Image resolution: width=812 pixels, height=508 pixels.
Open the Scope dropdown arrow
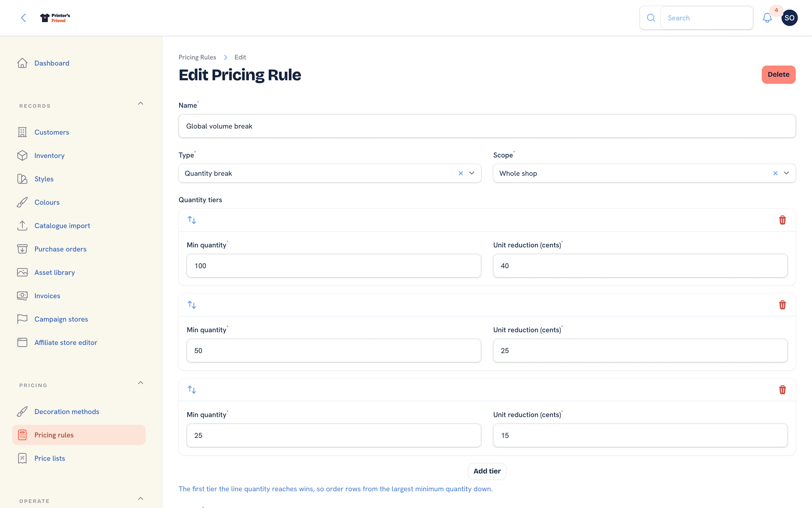coord(787,173)
